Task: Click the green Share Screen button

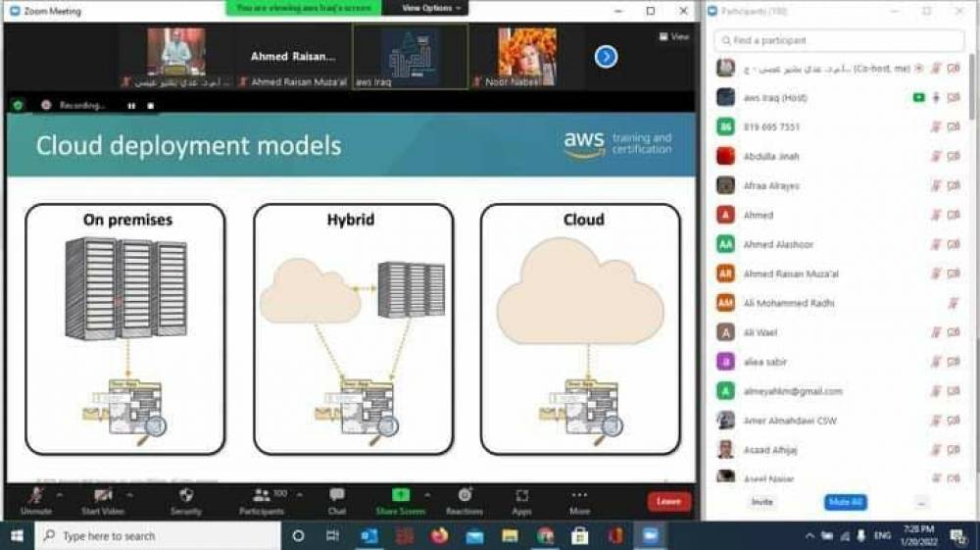Action: pyautogui.click(x=400, y=495)
